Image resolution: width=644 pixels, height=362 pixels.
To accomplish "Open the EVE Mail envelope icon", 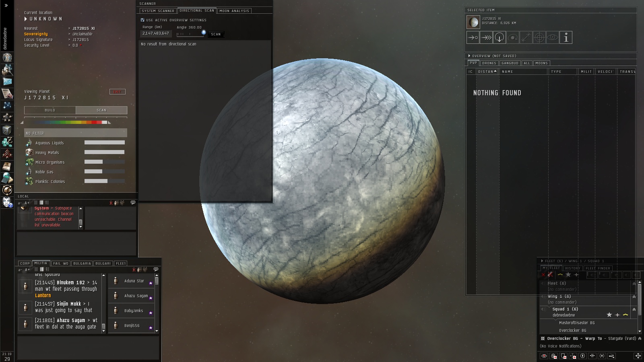I will tap(7, 81).
